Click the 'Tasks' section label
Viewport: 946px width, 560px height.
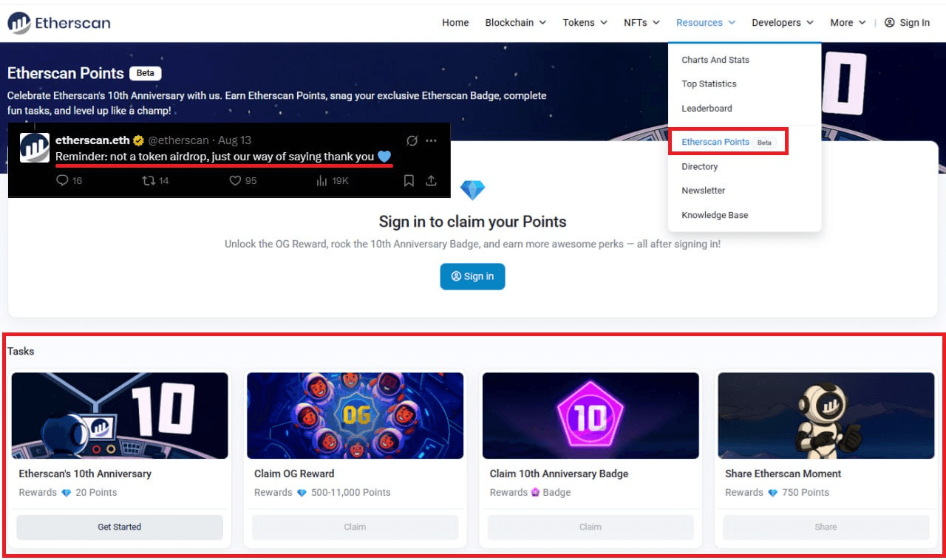pyautogui.click(x=21, y=351)
